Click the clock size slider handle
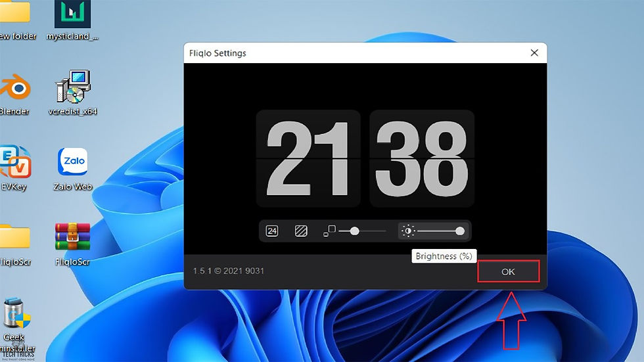The width and height of the screenshot is (644, 362). coord(354,231)
